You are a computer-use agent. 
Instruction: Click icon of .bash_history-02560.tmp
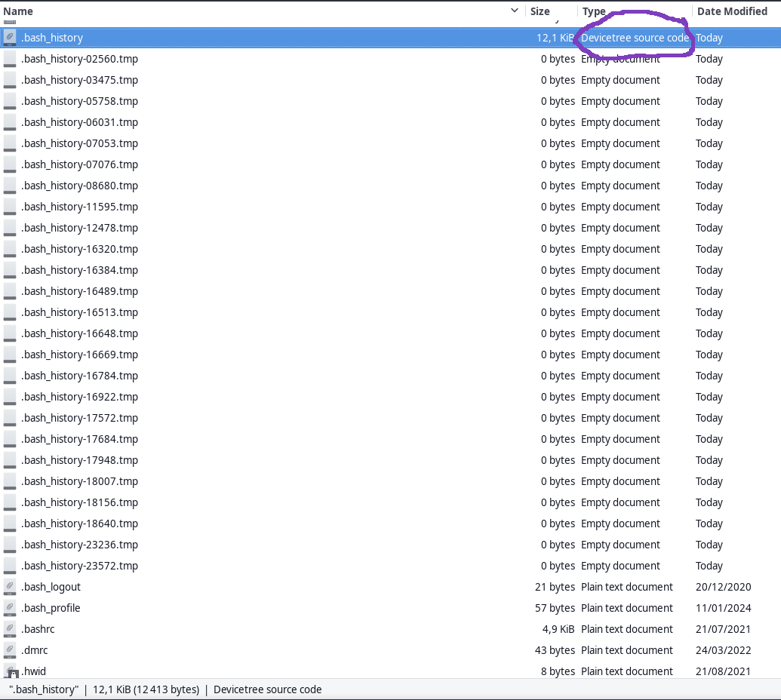pos(10,59)
